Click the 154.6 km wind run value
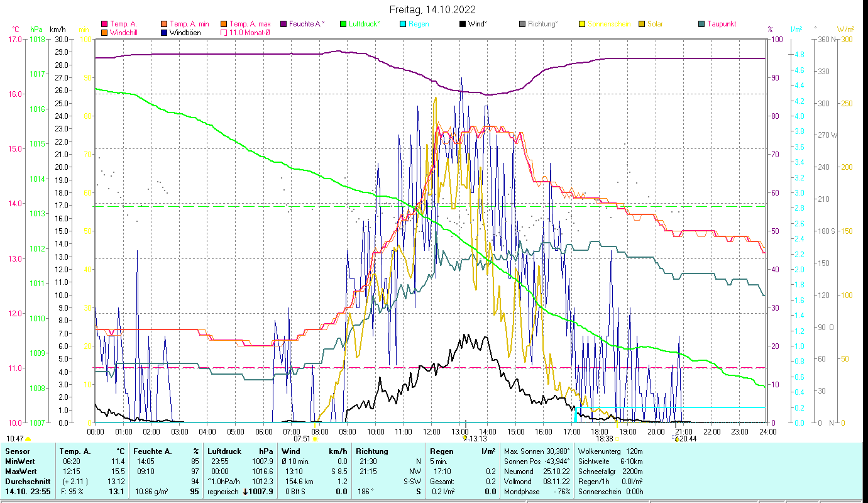This screenshot has height=503, width=868. (299, 482)
